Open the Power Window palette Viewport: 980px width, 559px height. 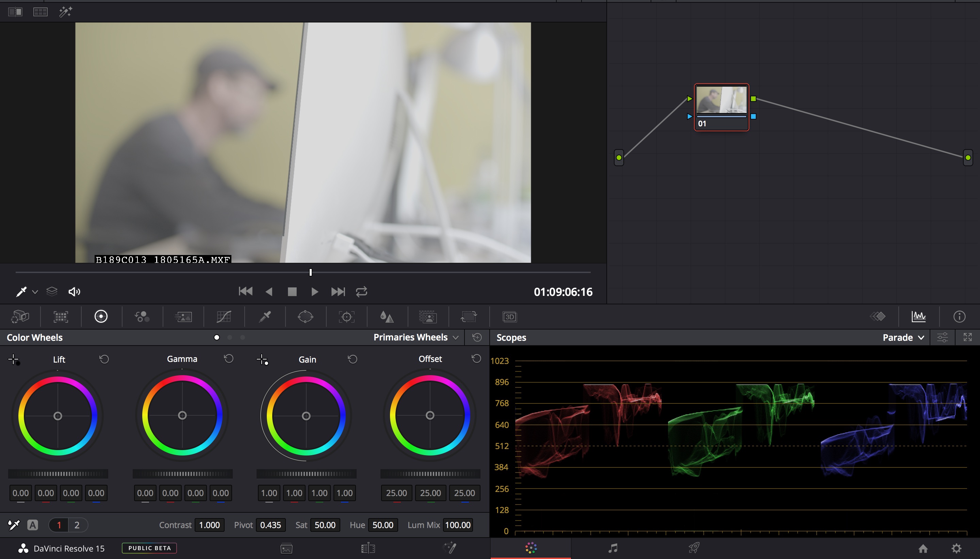[x=306, y=317]
